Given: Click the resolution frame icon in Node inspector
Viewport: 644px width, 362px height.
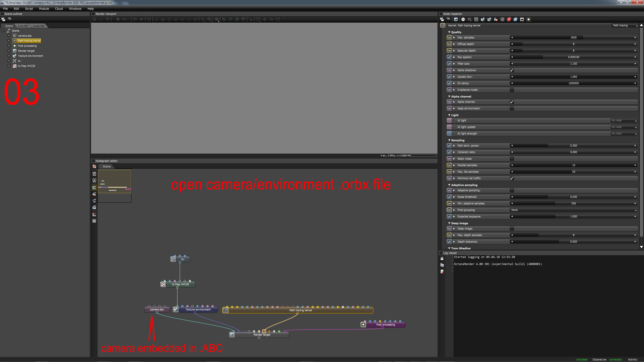Looking at the screenshot, I should coord(476,19).
